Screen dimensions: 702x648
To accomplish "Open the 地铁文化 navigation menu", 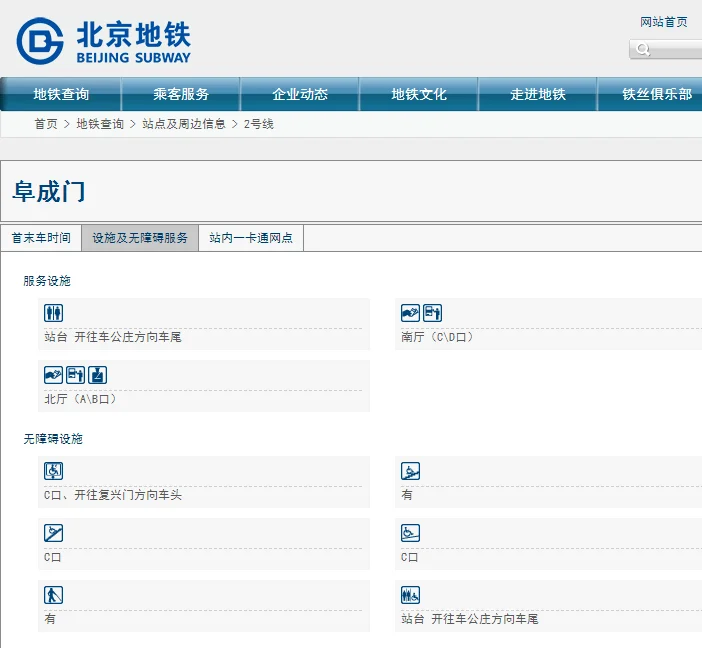I will pyautogui.click(x=419, y=94).
